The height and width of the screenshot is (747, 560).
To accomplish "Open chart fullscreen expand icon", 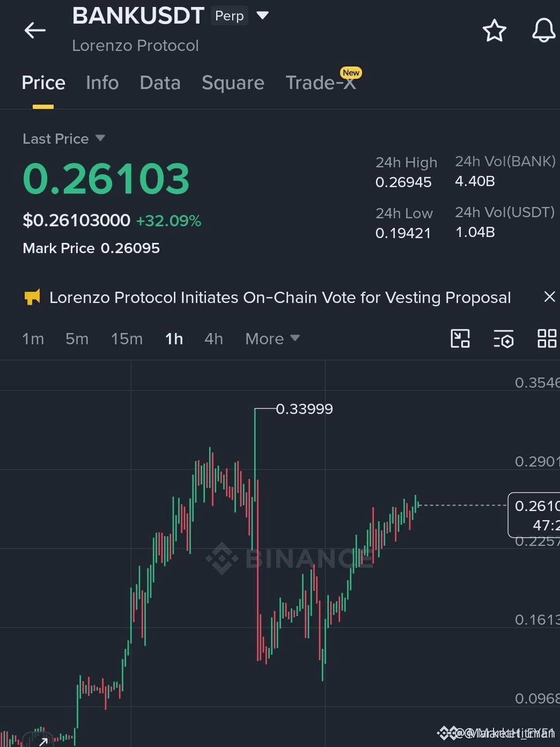I will pyautogui.click(x=460, y=338).
